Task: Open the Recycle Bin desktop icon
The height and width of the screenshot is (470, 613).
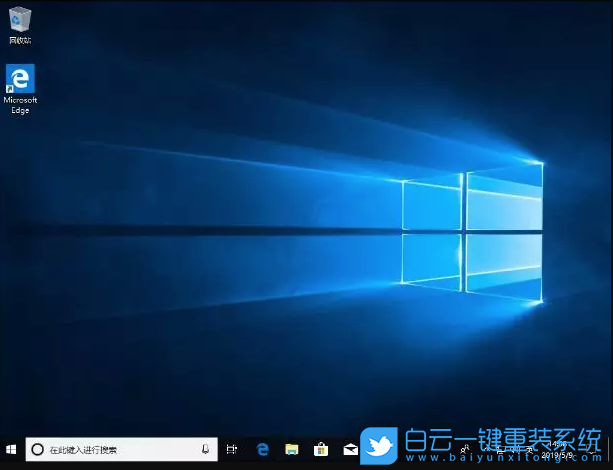Action: click(x=20, y=25)
